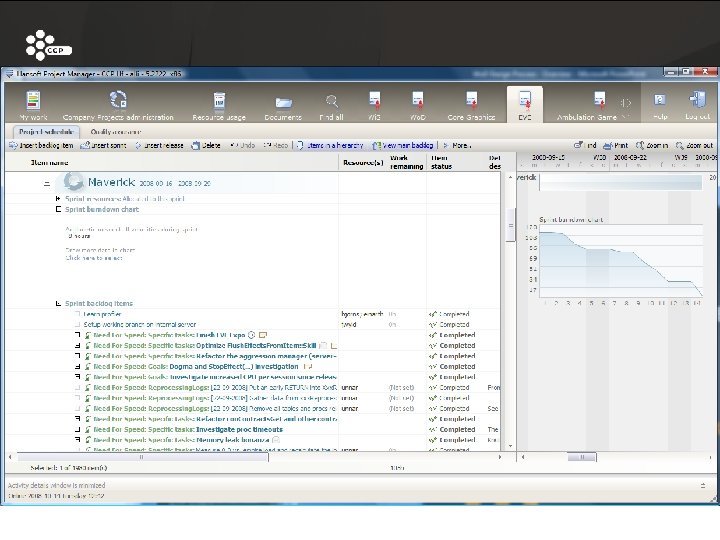Click the item list vertical scrollbar thumb
Image resolution: width=720 pixels, height=540 pixels.
510,225
